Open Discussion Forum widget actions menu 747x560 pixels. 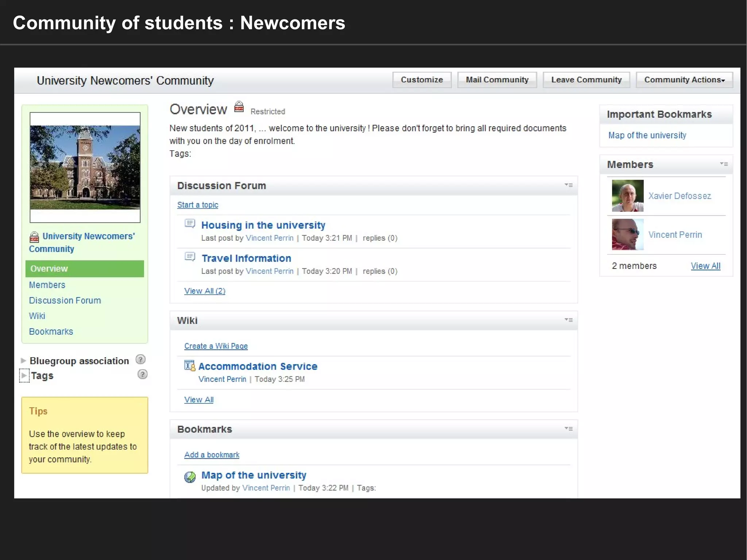point(569,185)
